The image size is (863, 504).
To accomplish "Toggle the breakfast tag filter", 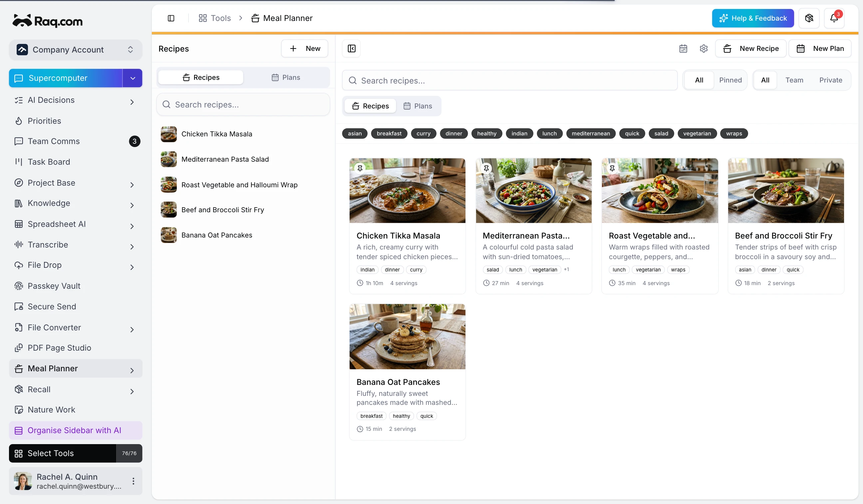I will pyautogui.click(x=389, y=133).
